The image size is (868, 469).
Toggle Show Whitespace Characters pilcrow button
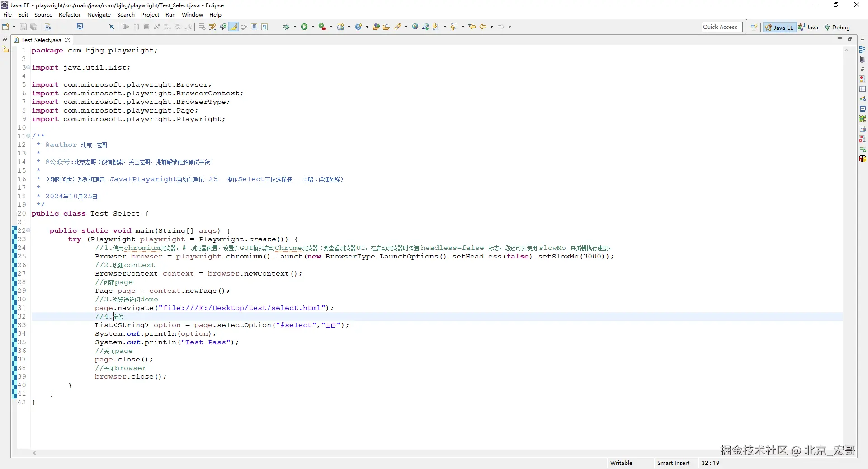click(x=264, y=27)
